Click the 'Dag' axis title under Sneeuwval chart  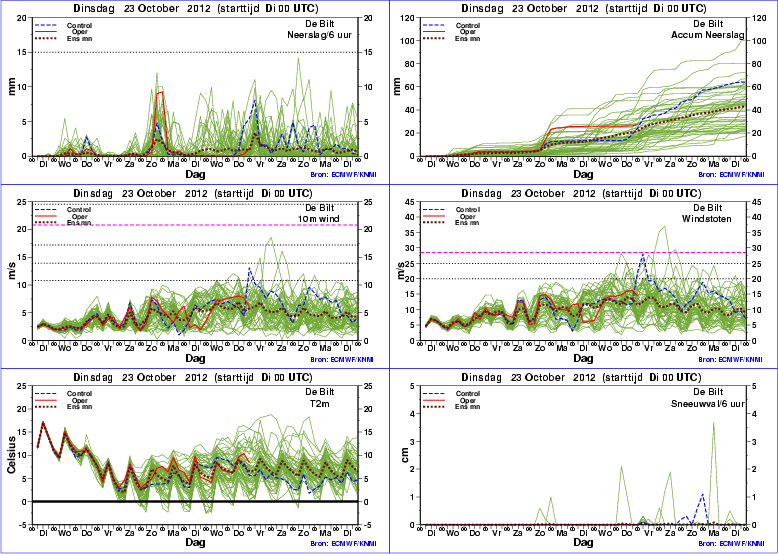pos(583,543)
